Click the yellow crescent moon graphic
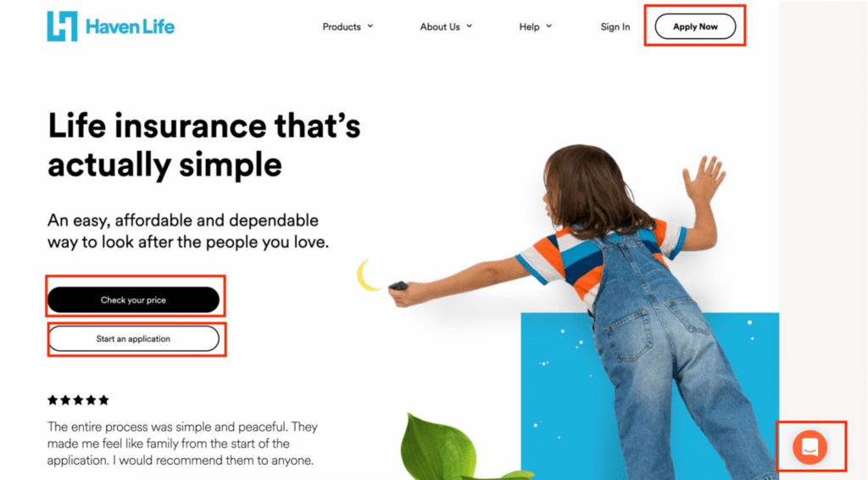Viewport: 868px width, 480px height. tap(368, 275)
